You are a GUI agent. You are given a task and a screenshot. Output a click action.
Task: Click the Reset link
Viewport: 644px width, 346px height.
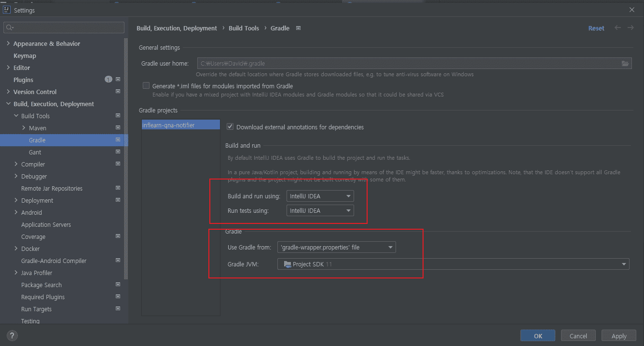(596, 28)
